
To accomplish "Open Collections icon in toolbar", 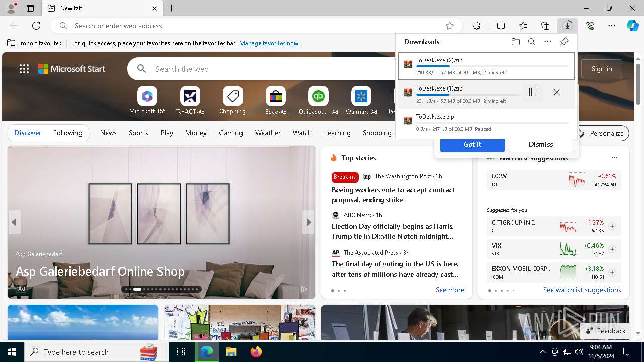I will 545,26.
